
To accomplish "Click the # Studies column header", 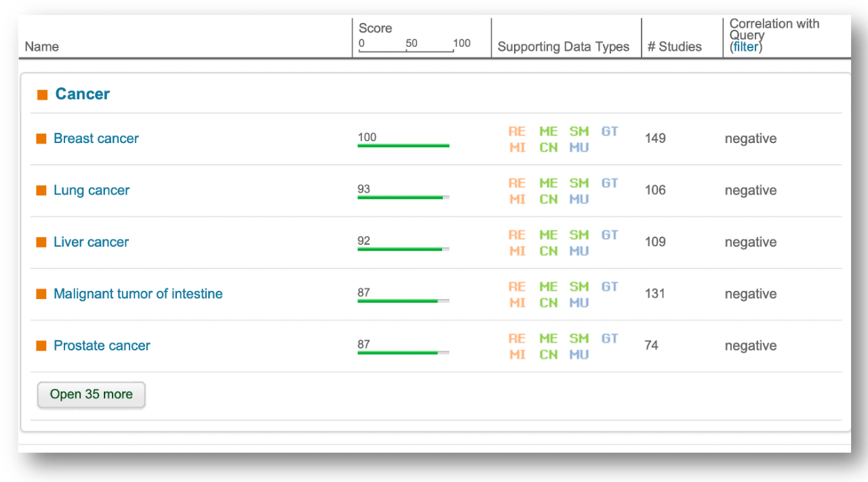I will [674, 47].
